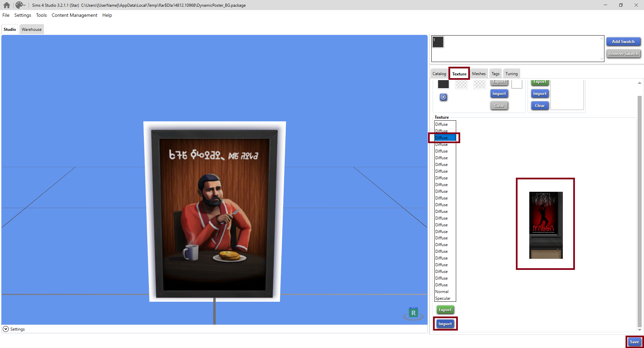The width and height of the screenshot is (644, 348).
Task: Switch to the Catalog tab
Action: point(439,73)
